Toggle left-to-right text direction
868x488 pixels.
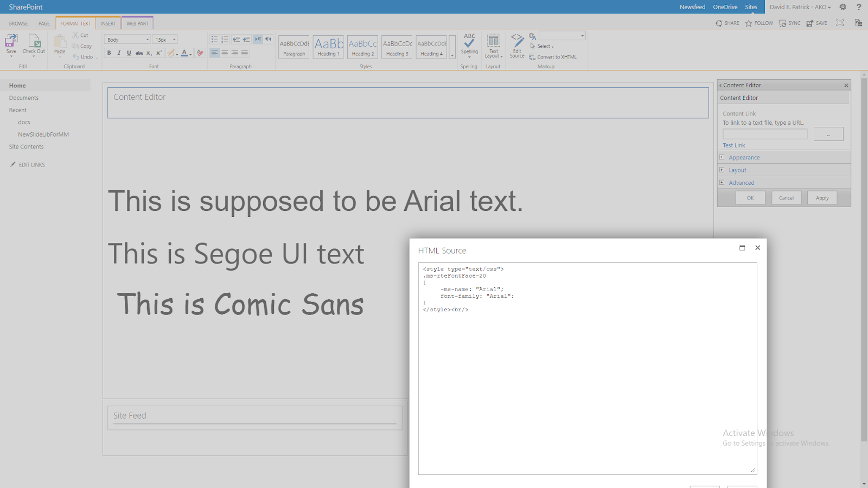[258, 40]
